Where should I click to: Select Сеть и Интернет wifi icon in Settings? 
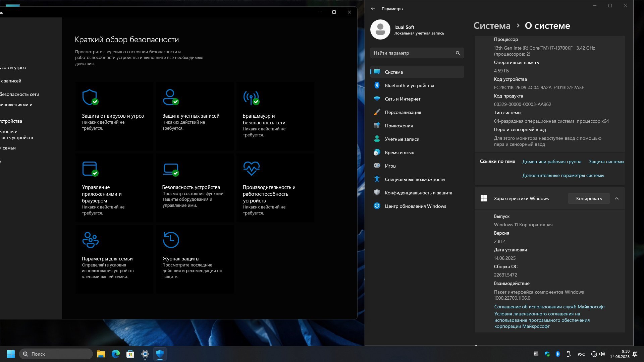(377, 99)
